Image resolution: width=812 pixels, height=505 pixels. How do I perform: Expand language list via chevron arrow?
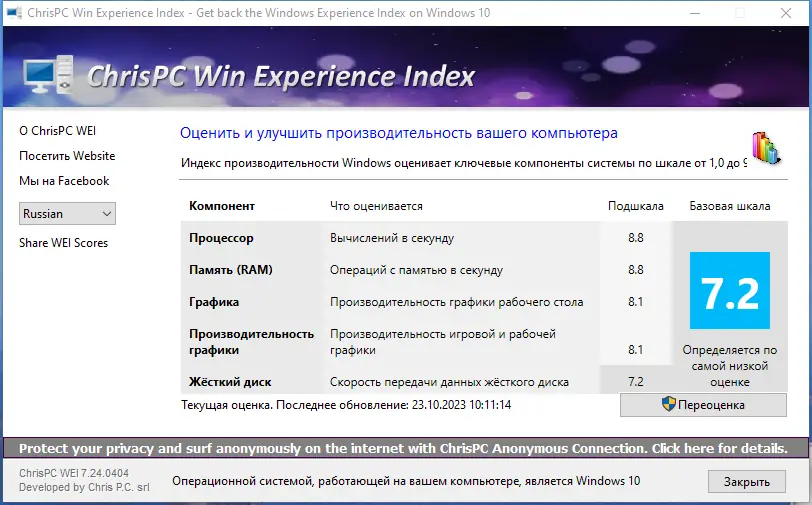107,213
